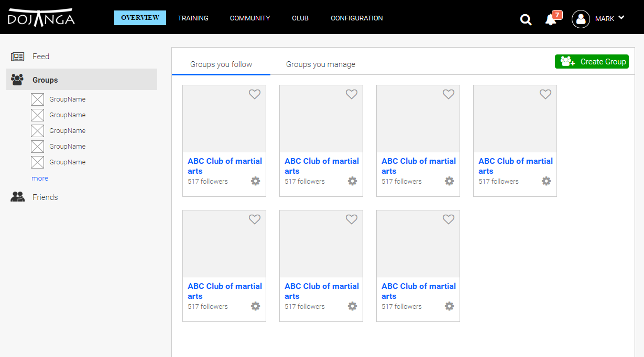The image size is (644, 357).
Task: Open settings gear on first group card
Action: tap(255, 181)
